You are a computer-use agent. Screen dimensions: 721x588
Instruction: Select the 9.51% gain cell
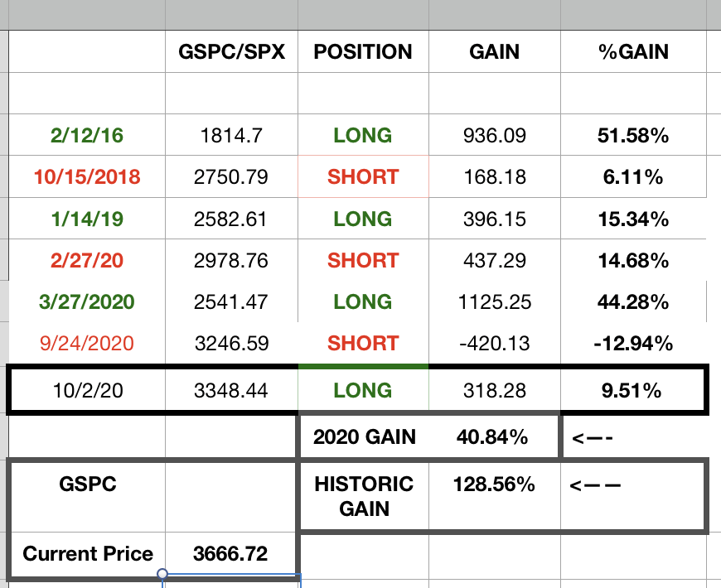pos(633,390)
